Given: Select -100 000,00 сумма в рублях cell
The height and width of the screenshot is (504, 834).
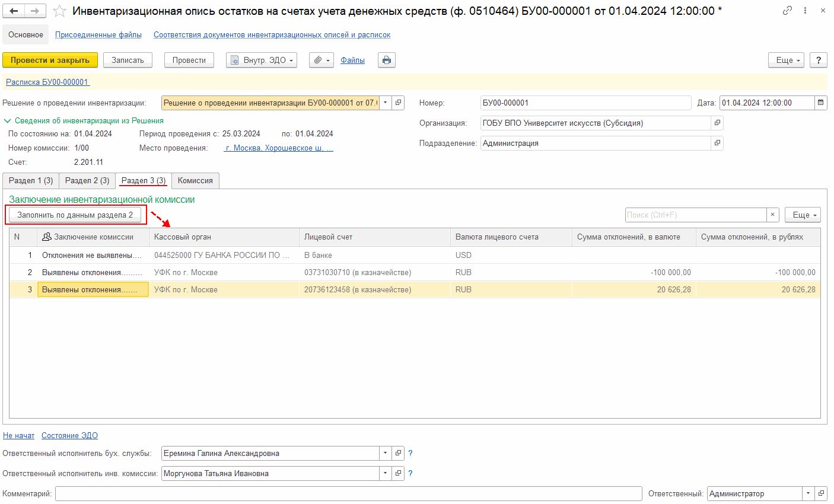Looking at the screenshot, I should (x=758, y=272).
